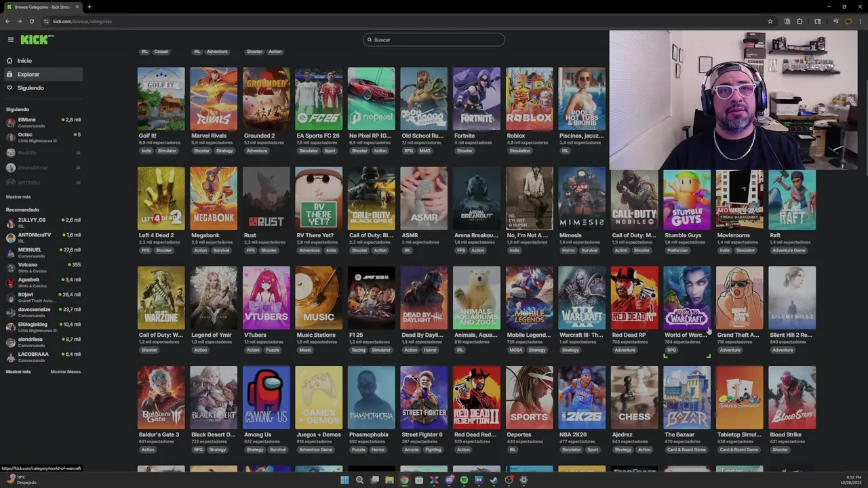The image size is (868, 488).
Task: Open the Blood Strike category
Action: 792,398
